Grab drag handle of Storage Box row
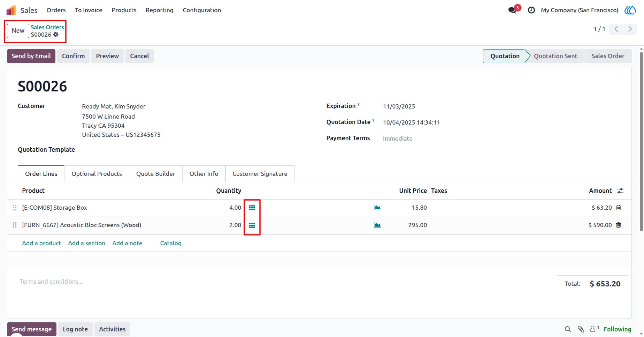Image resolution: width=644 pixels, height=337 pixels. (15, 208)
